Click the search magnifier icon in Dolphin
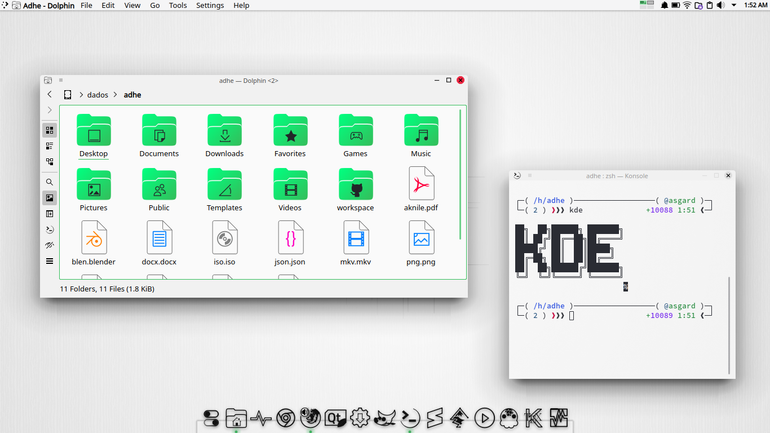The height and width of the screenshot is (433, 770). click(50, 182)
